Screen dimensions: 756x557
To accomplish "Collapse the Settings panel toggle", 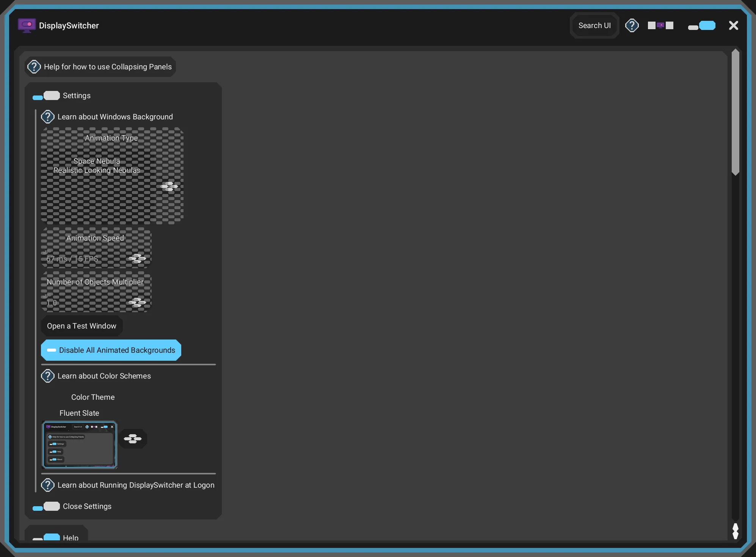I will 46,95.
